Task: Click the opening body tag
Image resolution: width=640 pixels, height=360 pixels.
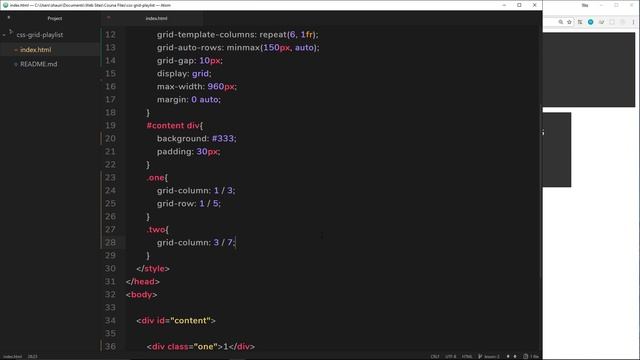Action: click(141, 295)
